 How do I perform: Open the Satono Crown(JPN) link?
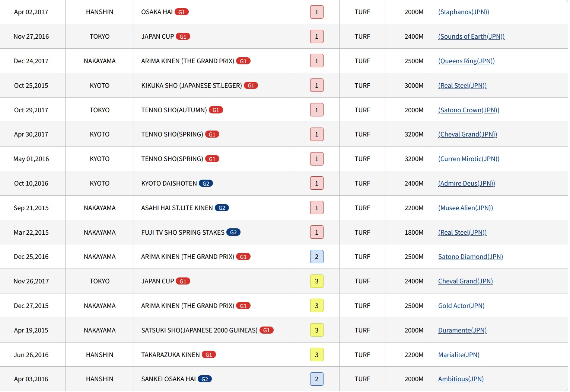point(469,110)
